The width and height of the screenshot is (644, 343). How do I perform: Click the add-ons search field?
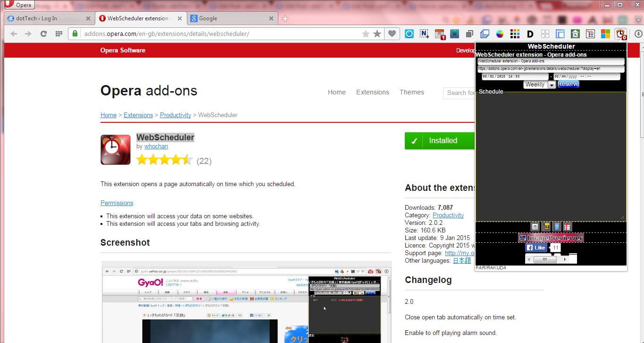[459, 93]
